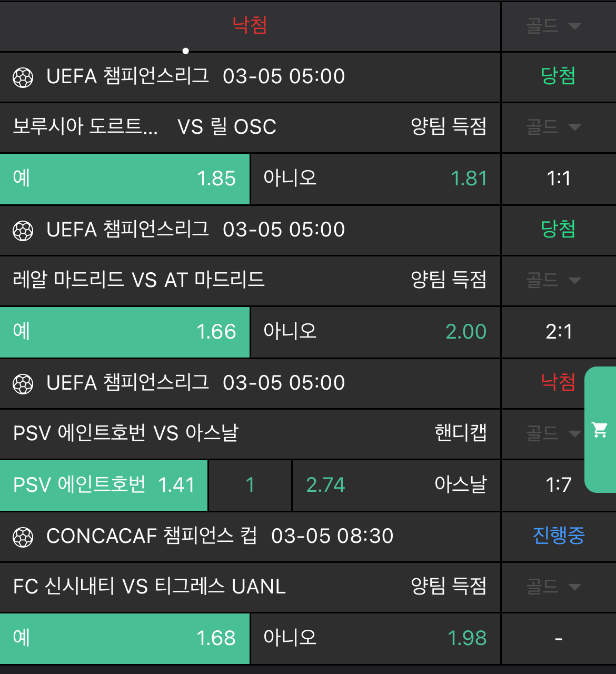
Task: Expand 골드 dropdown in Real Madrid row
Action: (553, 280)
